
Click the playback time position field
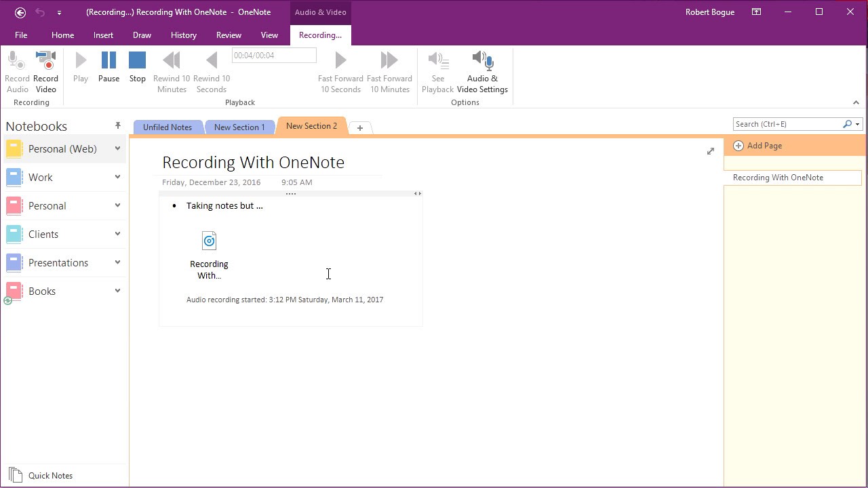point(273,55)
